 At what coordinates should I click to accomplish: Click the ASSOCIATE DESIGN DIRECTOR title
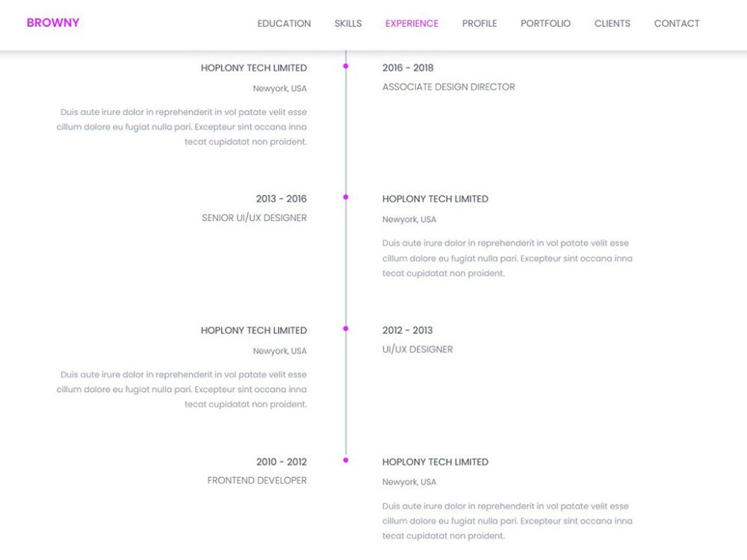click(448, 87)
